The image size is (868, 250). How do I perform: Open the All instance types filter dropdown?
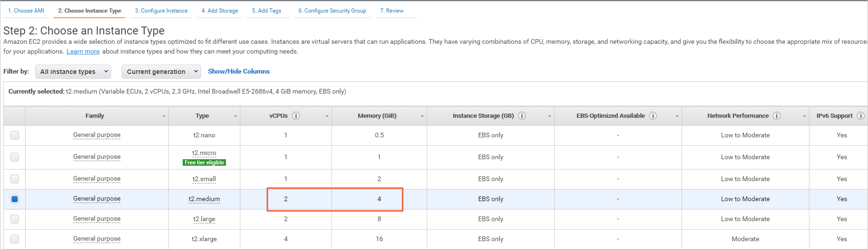pyautogui.click(x=73, y=72)
